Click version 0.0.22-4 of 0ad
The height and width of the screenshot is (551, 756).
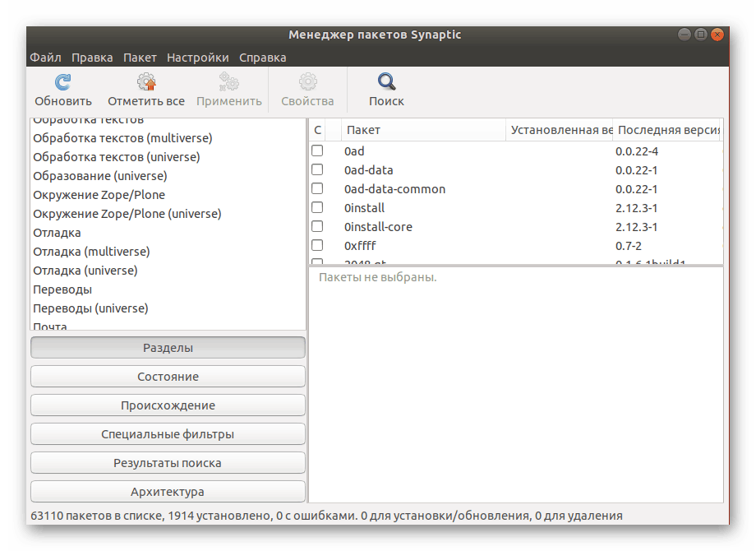pyautogui.click(x=636, y=151)
